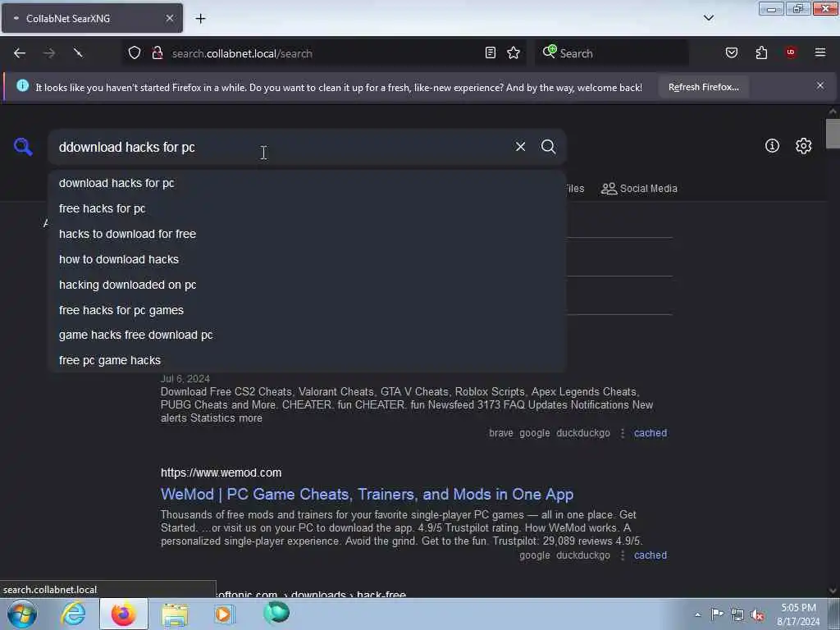The height and width of the screenshot is (630, 840).
Task: Toggle Reader View in address bar
Action: pos(491,53)
